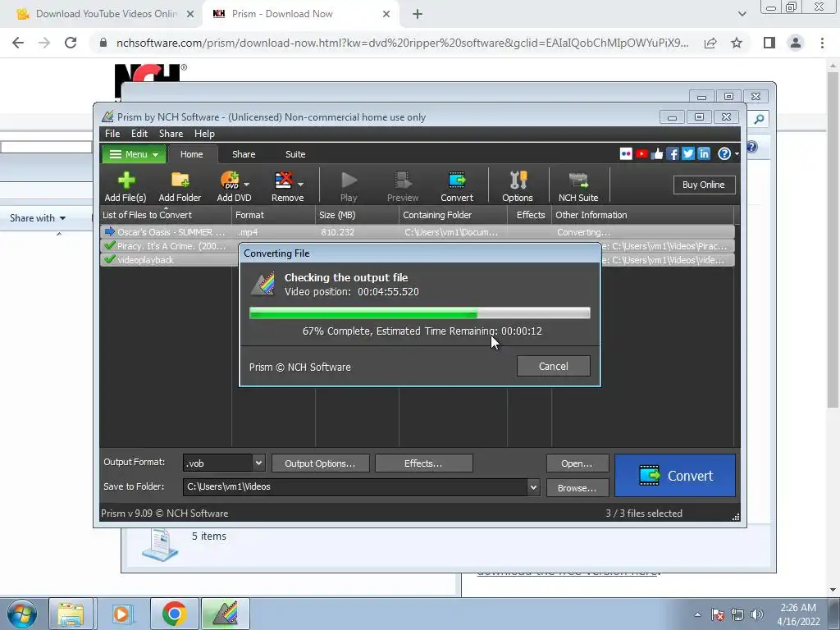
Task: Expand the green Menu dropdown
Action: click(x=134, y=154)
